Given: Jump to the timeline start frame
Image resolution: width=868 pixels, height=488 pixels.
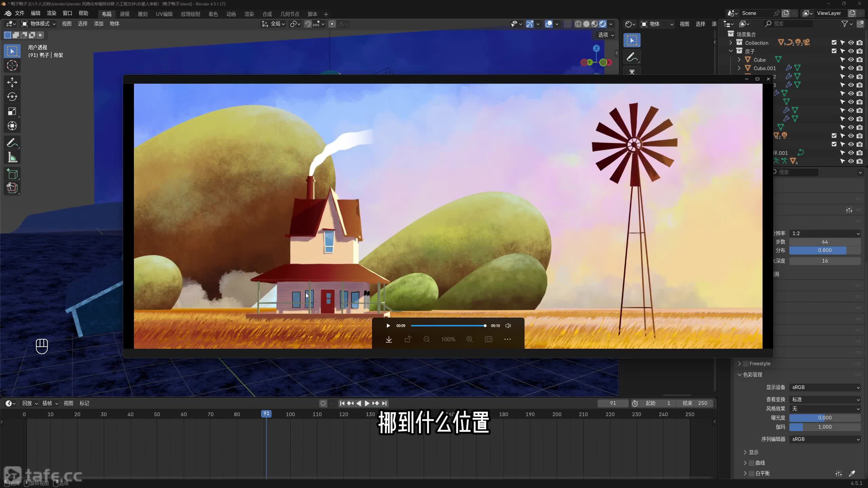Looking at the screenshot, I should tap(342, 403).
